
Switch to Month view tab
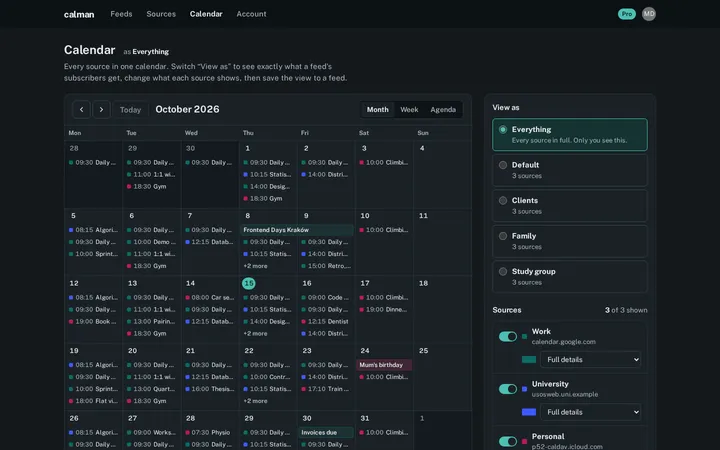pyautogui.click(x=377, y=109)
